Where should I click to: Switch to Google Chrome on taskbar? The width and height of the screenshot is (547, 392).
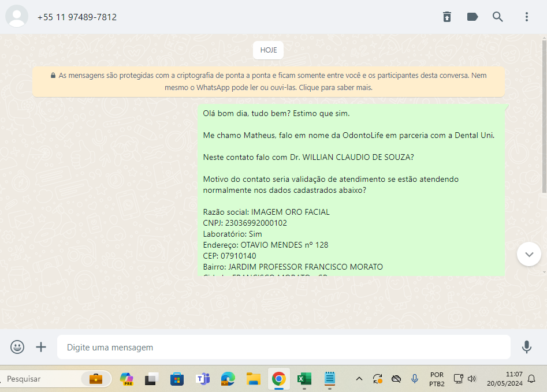coord(279,379)
